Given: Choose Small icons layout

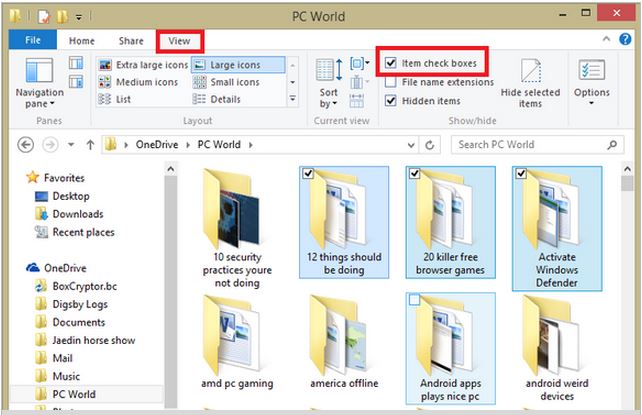Looking at the screenshot, I should coord(226,82).
